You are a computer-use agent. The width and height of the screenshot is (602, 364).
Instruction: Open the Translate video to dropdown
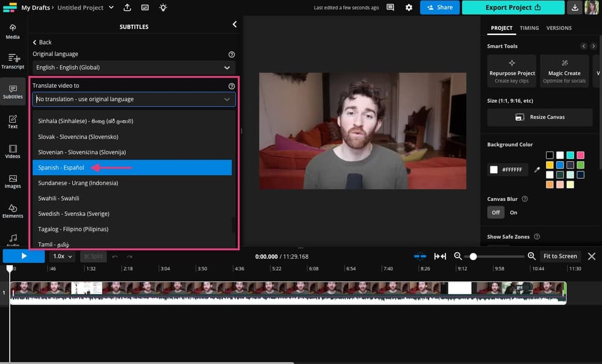point(133,99)
